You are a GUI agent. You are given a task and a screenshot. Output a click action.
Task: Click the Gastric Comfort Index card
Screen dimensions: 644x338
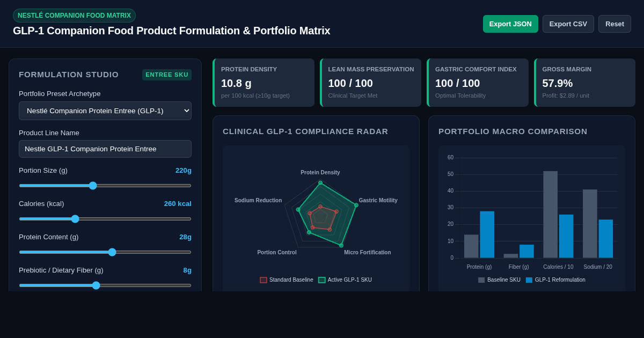(x=478, y=83)
